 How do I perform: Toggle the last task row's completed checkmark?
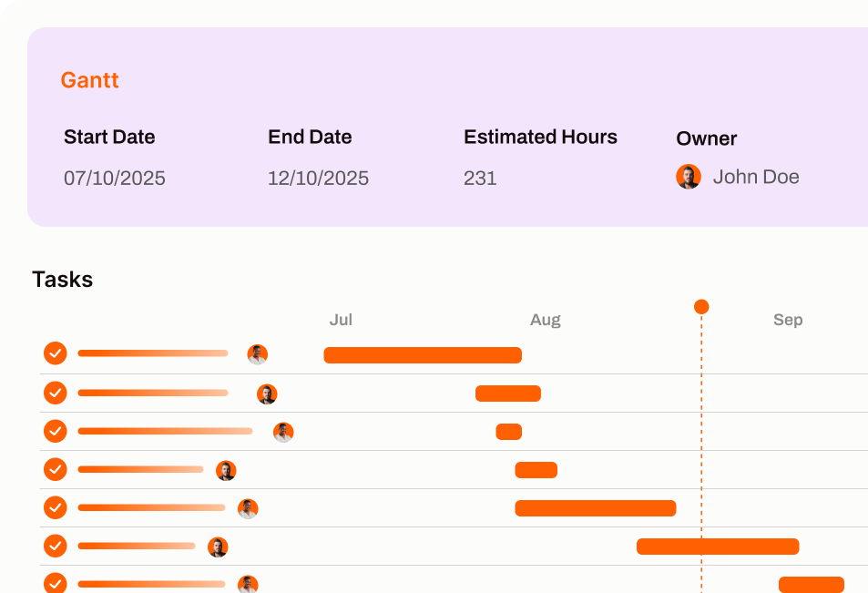(x=55, y=584)
